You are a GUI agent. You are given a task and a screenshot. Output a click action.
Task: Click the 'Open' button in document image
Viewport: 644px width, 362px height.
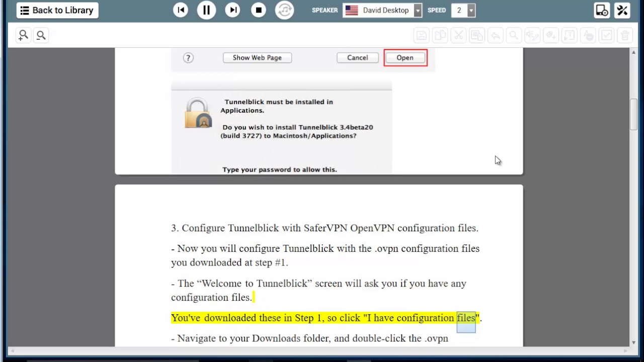[x=405, y=58]
